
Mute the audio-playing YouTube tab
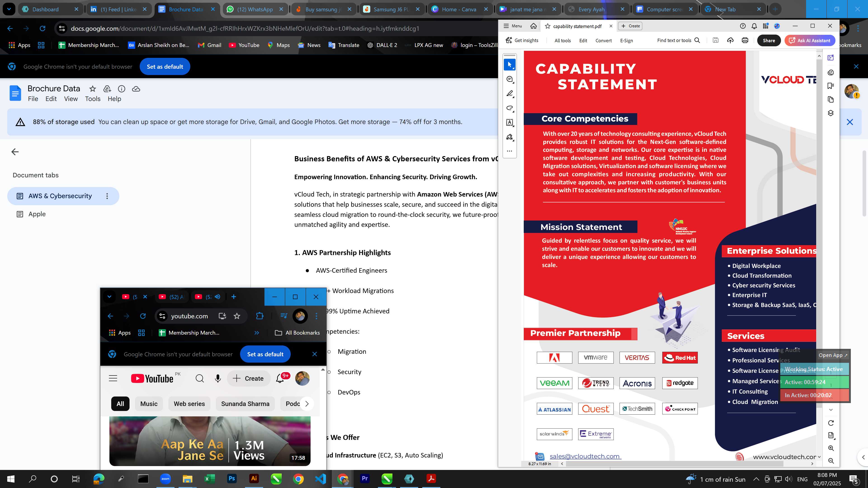pyautogui.click(x=218, y=297)
